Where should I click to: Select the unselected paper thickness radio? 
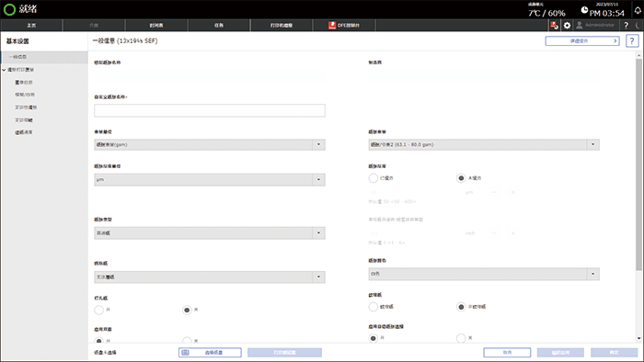[373, 178]
